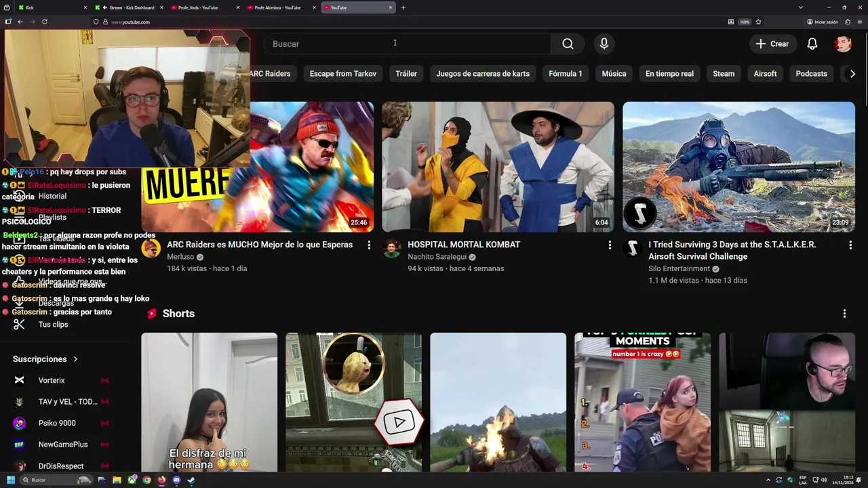Go back with the browser back arrow
The height and width of the screenshot is (488, 868).
pyautogui.click(x=20, y=22)
